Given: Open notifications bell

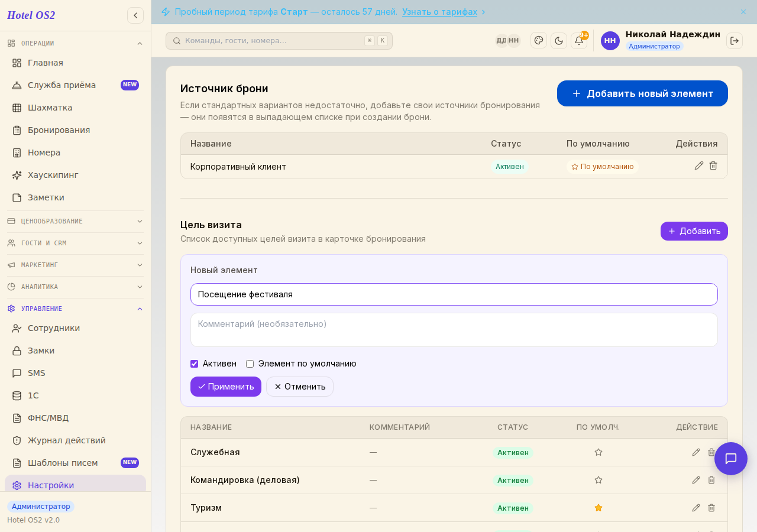Looking at the screenshot, I should [x=579, y=41].
